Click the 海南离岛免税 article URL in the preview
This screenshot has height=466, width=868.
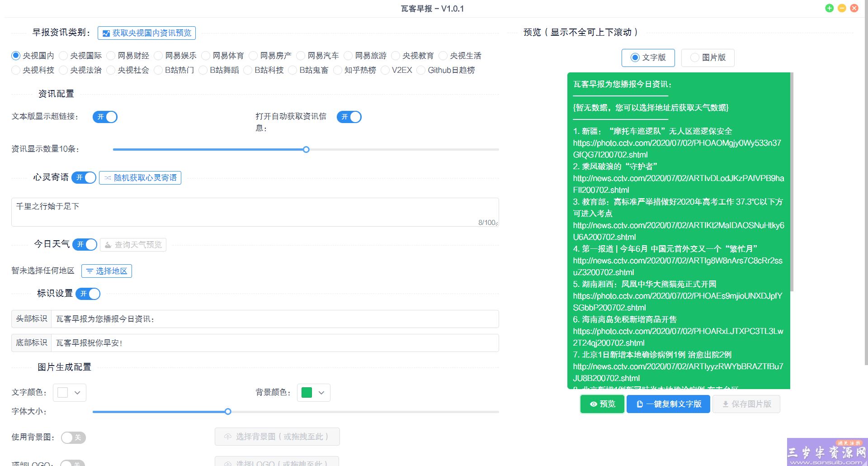(x=678, y=337)
